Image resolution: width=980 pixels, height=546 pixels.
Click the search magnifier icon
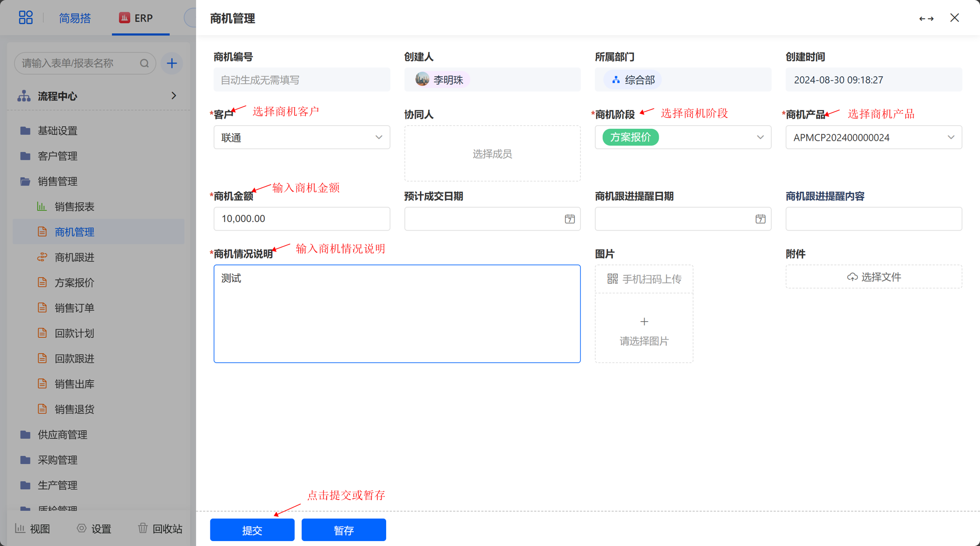point(144,63)
